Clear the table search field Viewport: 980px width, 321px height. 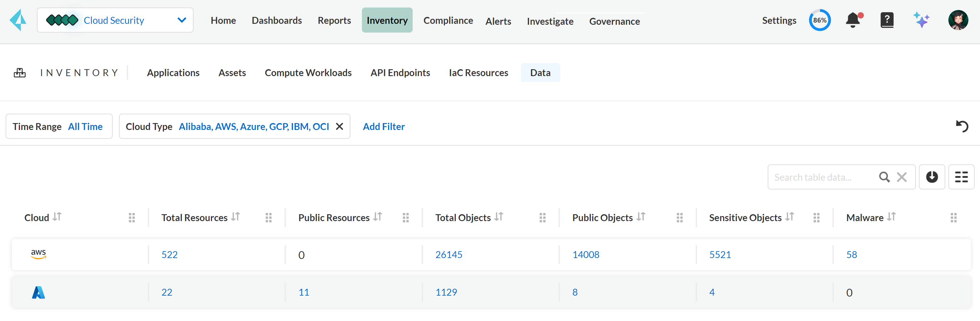click(902, 177)
